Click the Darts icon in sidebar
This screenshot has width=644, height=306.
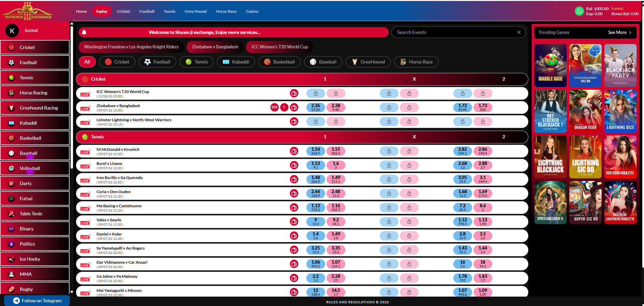11,183
